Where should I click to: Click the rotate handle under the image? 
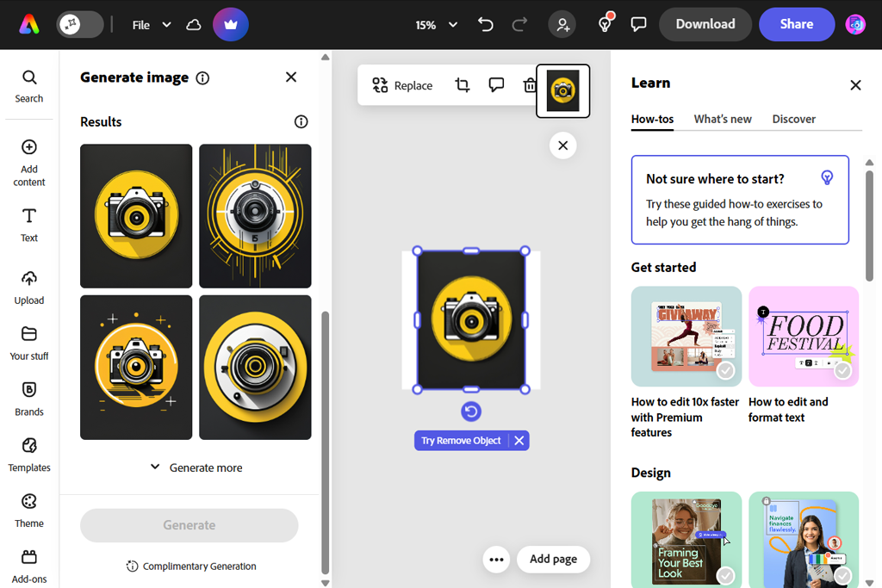click(471, 412)
